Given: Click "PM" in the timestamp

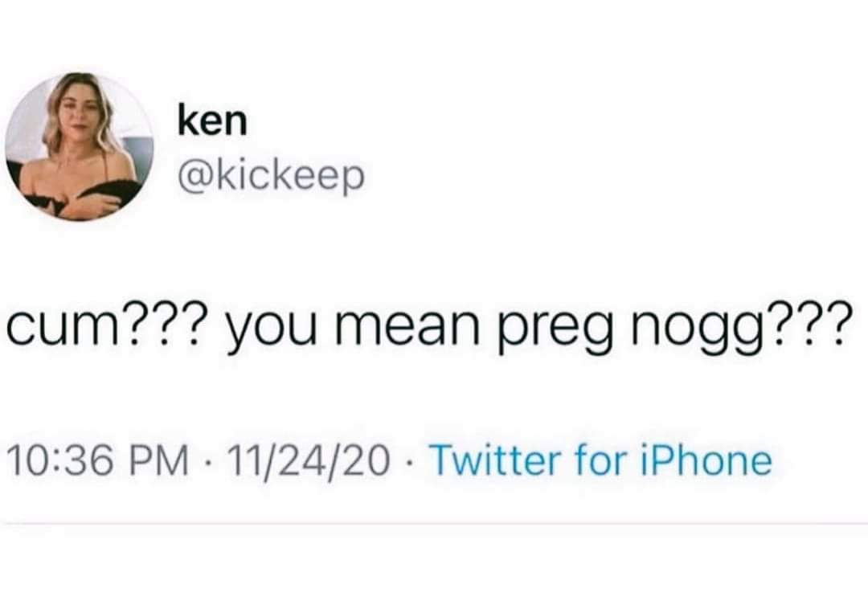Looking at the screenshot, I should [166, 461].
